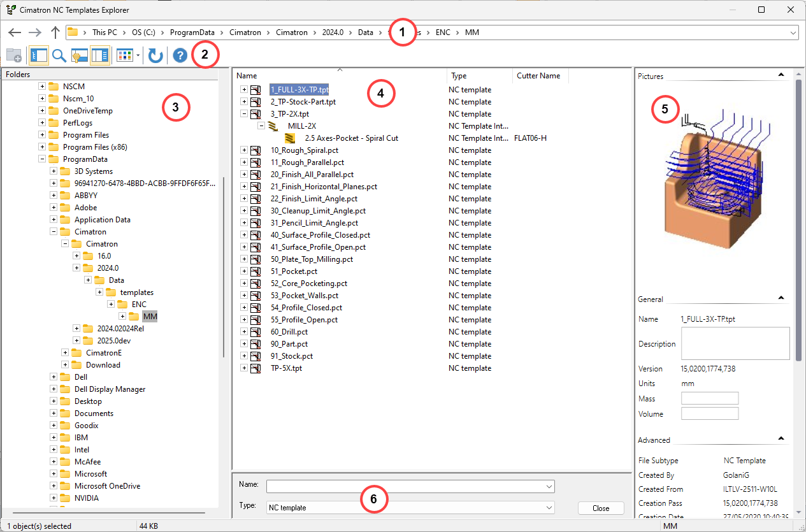Collapse the 3_TP-2X.tpt template node
Screen dimensions: 806x532
244,114
